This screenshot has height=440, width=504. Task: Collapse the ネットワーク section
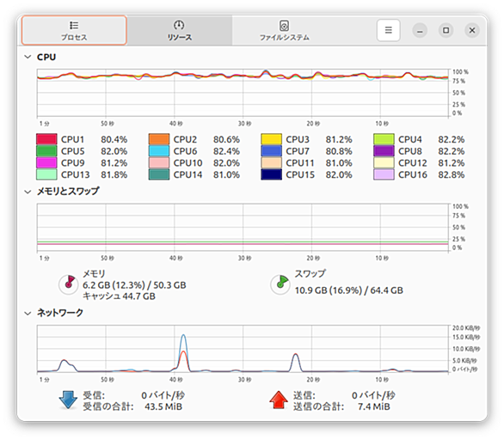click(x=28, y=313)
